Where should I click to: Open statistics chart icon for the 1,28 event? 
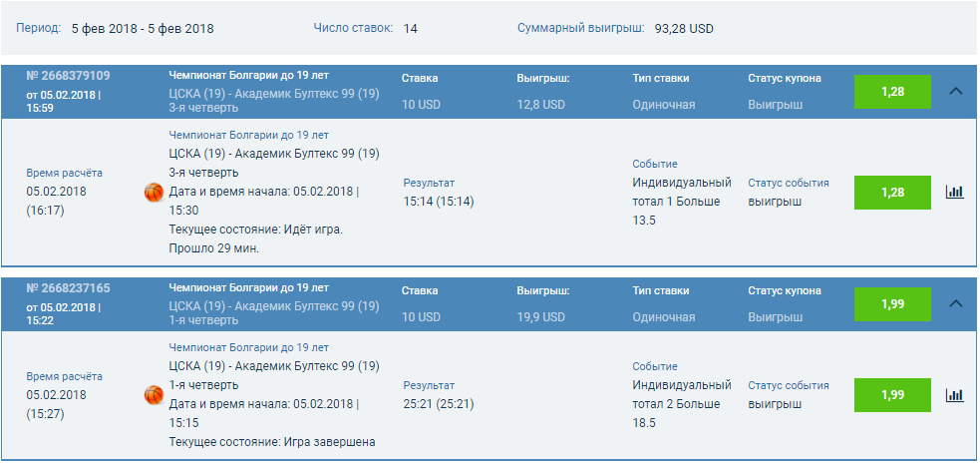[x=954, y=192]
